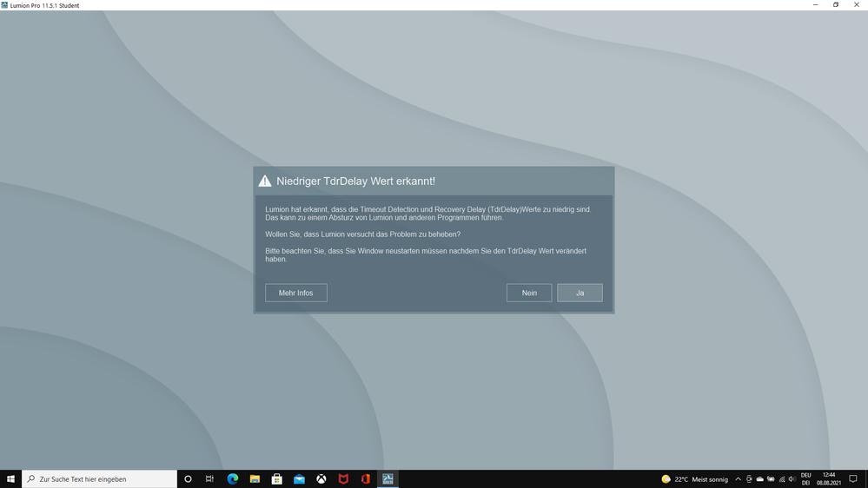Click the Nein button

529,293
